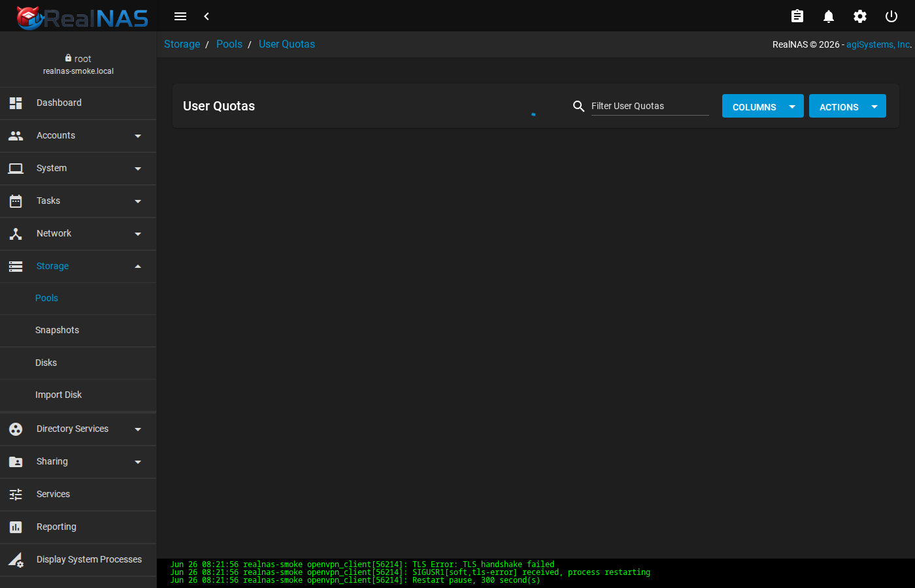
Task: Follow the Pools breadcrumb link
Action: tap(229, 44)
